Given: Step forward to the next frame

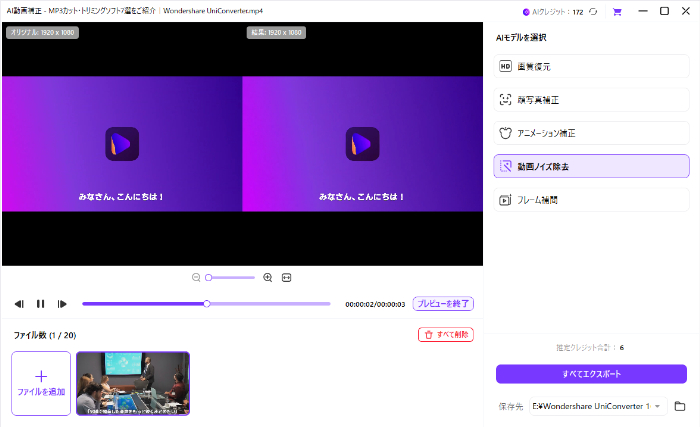Looking at the screenshot, I should [62, 303].
